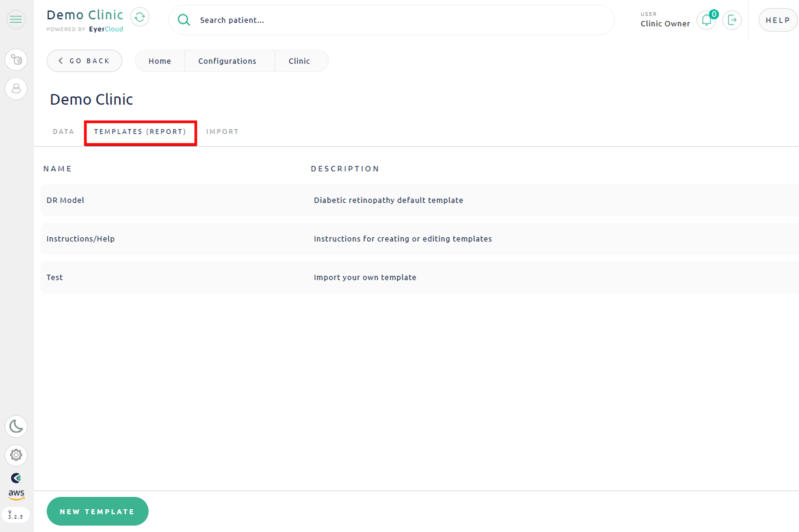
Task: Click the search magnifier icon
Action: tap(184, 20)
